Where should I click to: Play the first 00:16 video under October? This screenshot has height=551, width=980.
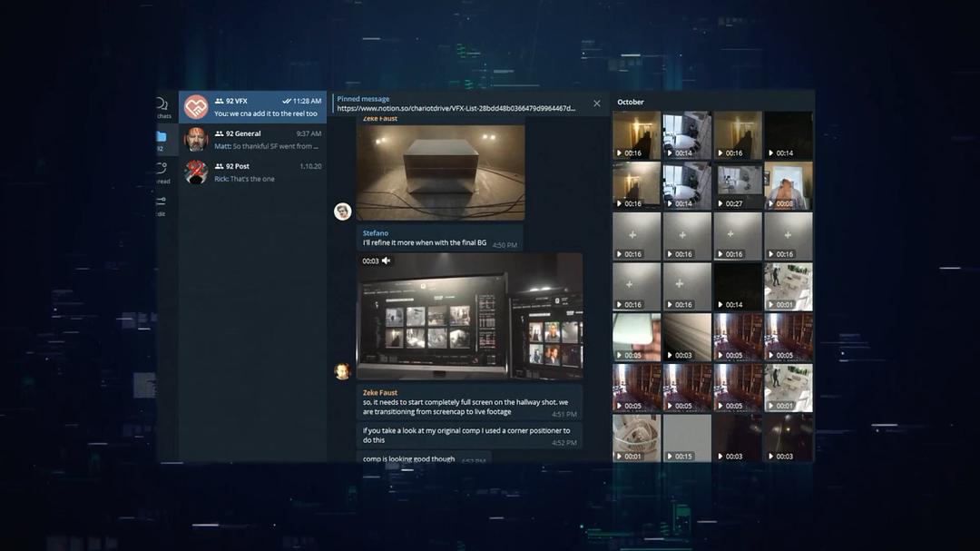pos(636,135)
